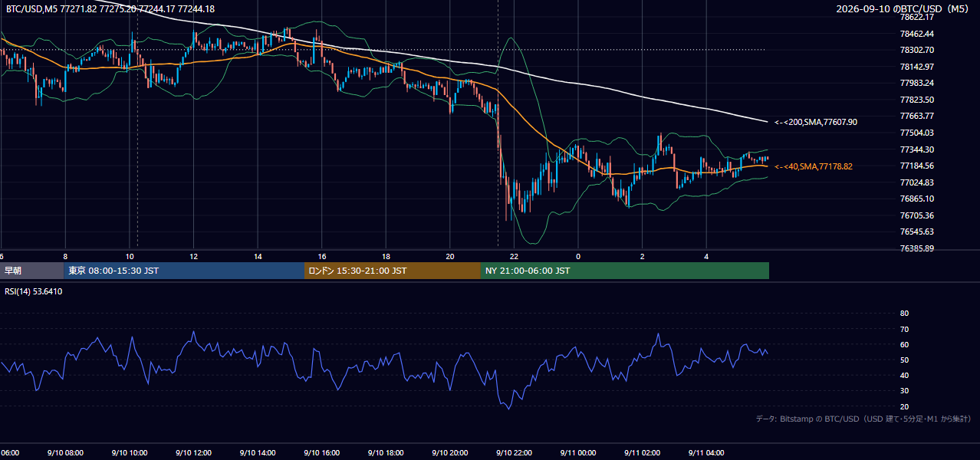
Task: Click the bottom time label 9/10 18:00
Action: pos(386,453)
